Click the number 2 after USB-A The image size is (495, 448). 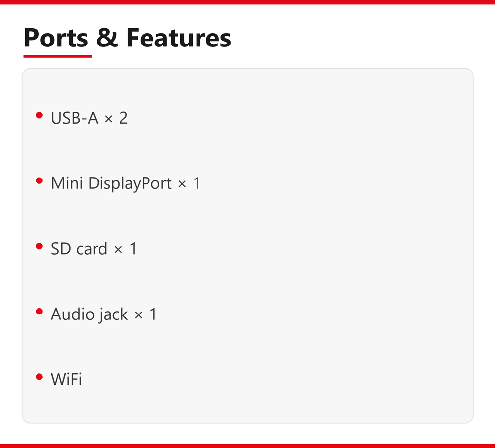123,118
